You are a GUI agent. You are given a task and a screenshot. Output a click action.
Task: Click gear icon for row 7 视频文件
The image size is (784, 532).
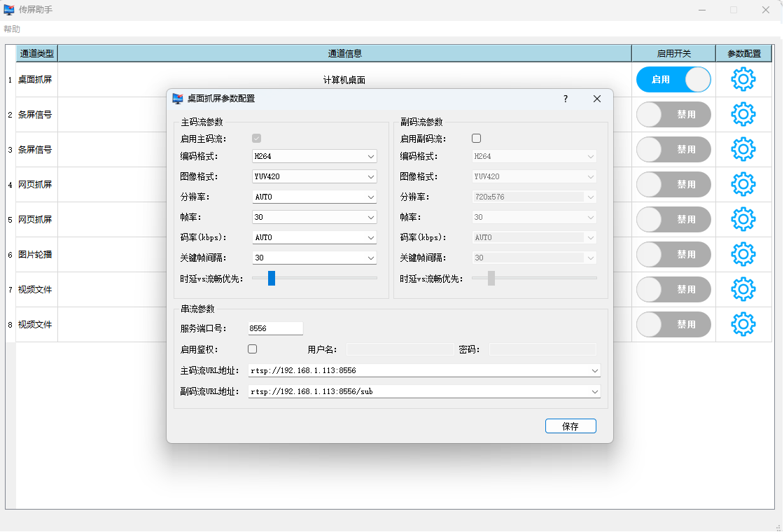pos(743,289)
